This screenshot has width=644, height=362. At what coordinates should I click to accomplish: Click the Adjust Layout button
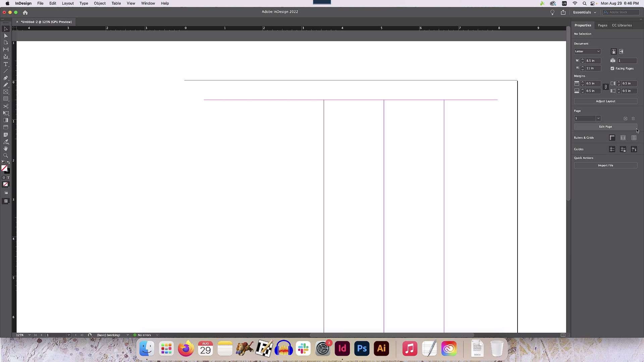pos(605,101)
